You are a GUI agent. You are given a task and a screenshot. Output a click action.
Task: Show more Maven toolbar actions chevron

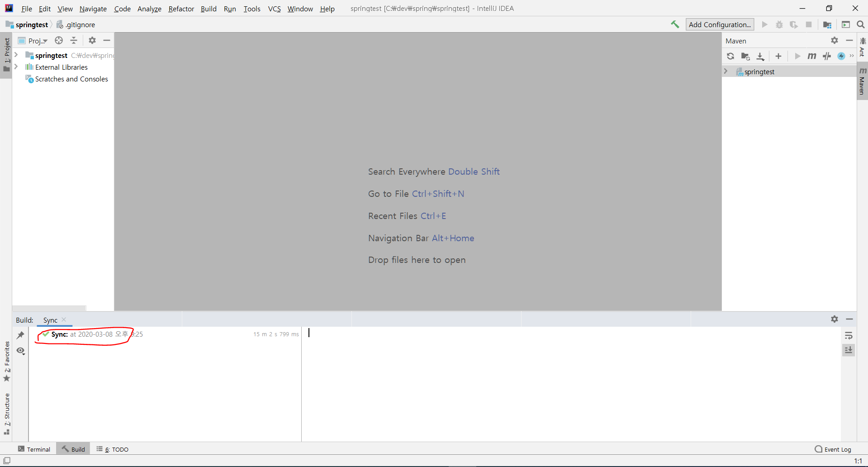[852, 56]
